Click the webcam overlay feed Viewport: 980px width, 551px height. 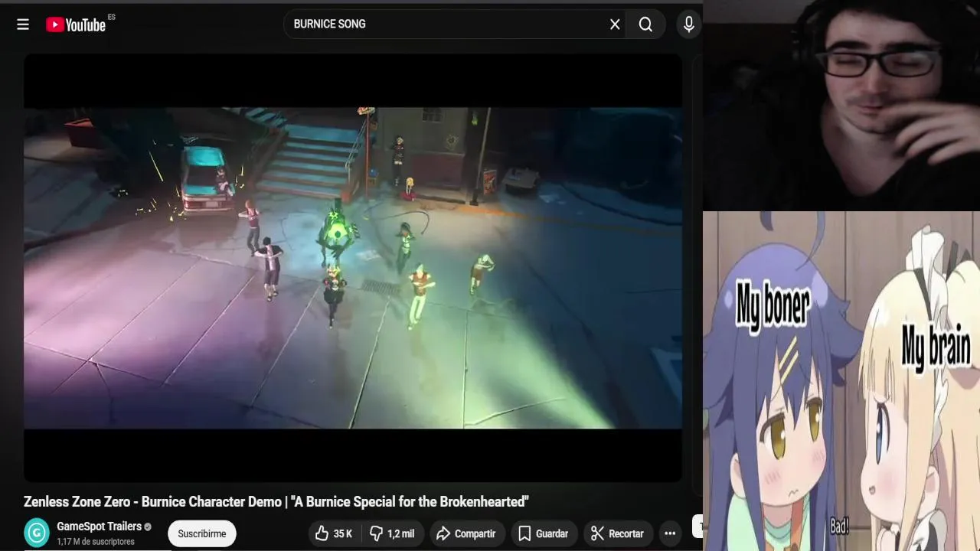841,106
